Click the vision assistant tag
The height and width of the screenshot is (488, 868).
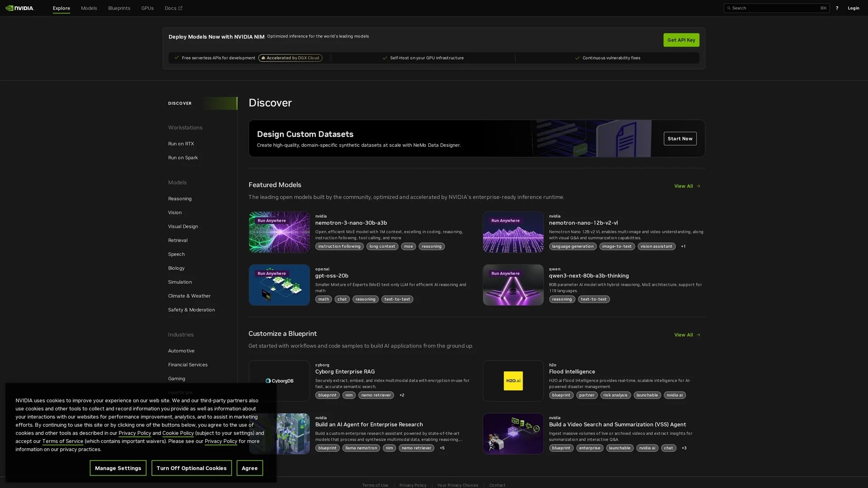click(x=656, y=246)
